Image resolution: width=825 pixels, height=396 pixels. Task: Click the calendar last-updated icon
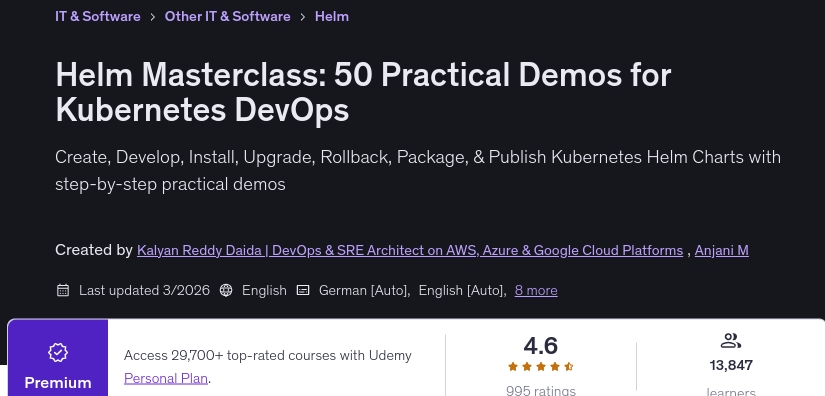click(x=63, y=290)
